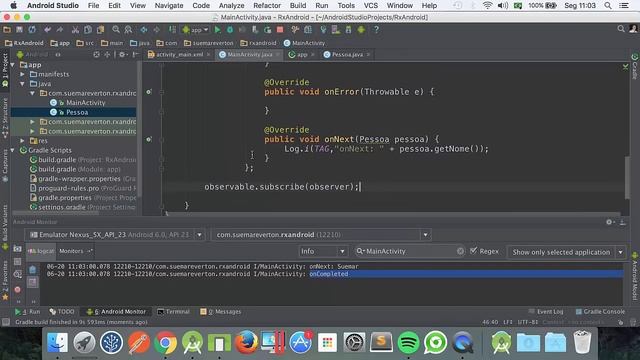Screen dimensions: 640x360
Task: Click the Open folder toolbar icon
Action: tap(7, 29)
